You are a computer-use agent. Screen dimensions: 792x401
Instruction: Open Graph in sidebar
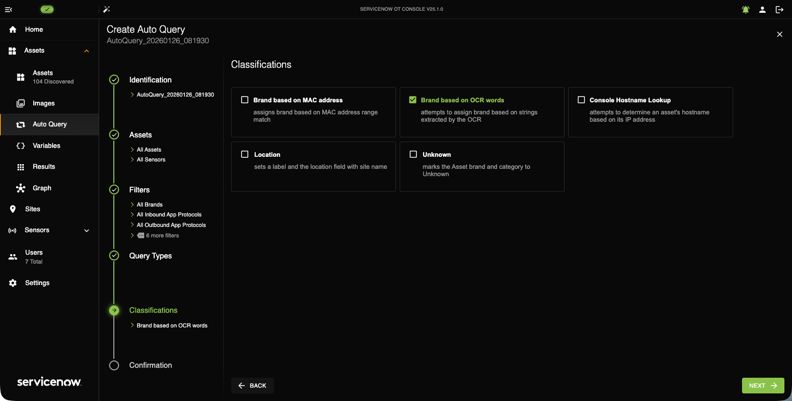[49, 188]
